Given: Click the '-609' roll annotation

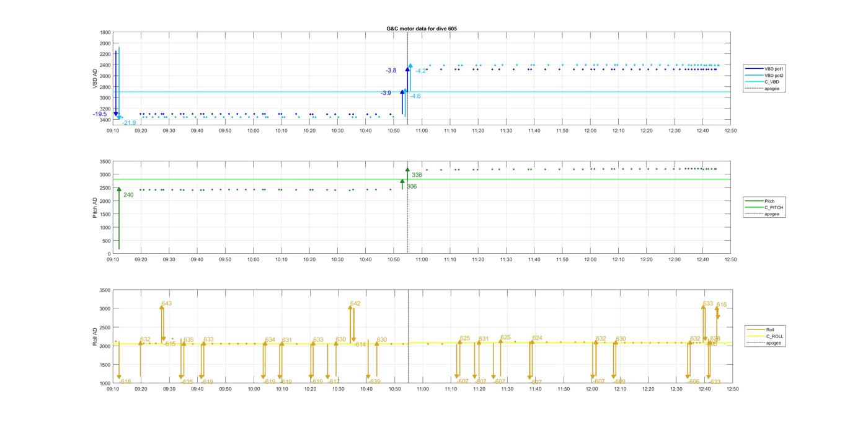Looking at the screenshot, I should click(x=619, y=382).
